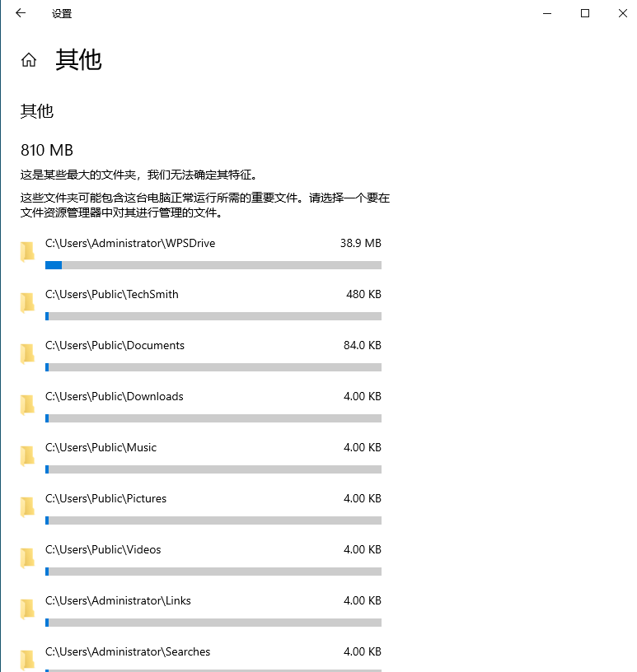The image size is (637, 672).
Task: Click the 38.9 MB size value
Action: (x=361, y=244)
